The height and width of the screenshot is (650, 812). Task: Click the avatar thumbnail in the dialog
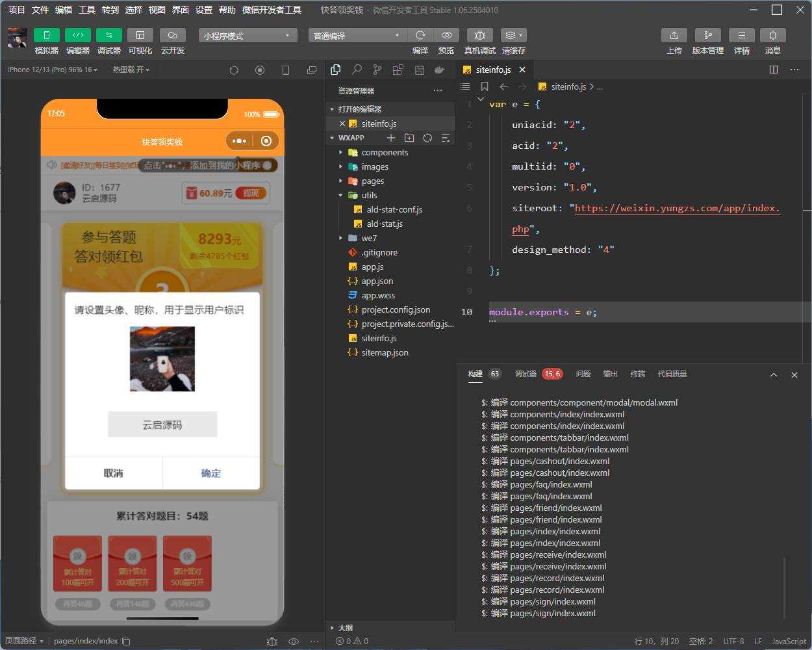[162, 359]
